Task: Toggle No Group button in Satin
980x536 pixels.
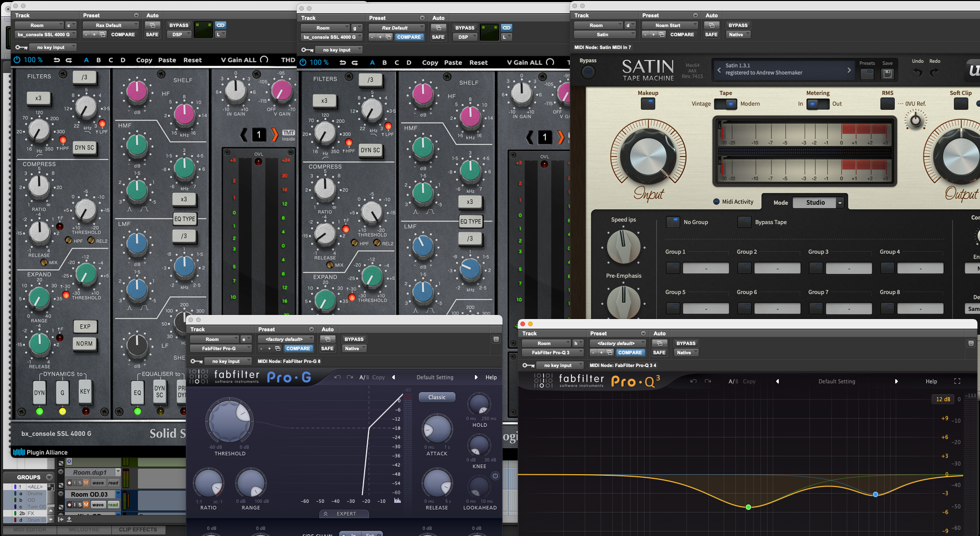Action: (x=673, y=222)
